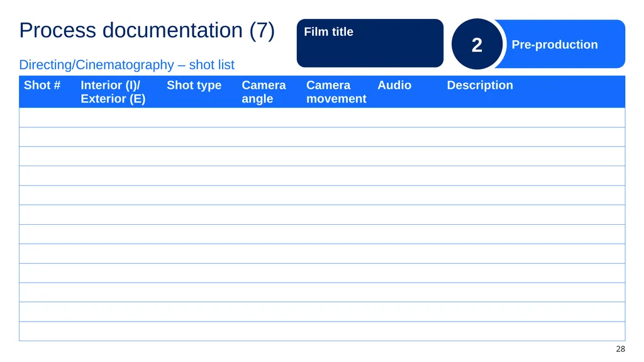This screenshot has height=362, width=644.
Task: Click the page number 28
Action: tap(620, 349)
